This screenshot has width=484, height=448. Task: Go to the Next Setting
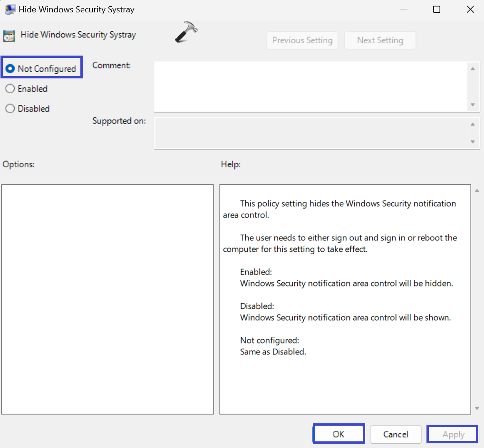point(380,40)
